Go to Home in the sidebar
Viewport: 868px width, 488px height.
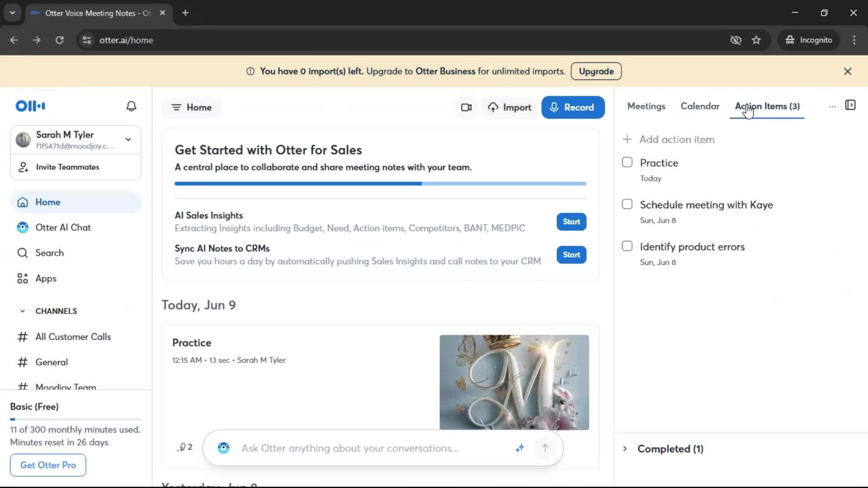tap(75, 202)
